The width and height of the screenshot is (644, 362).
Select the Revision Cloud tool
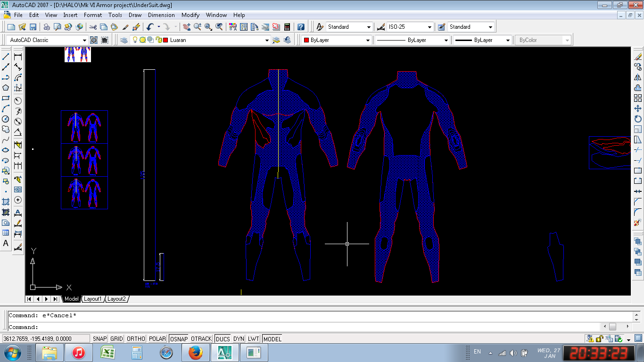(6, 129)
